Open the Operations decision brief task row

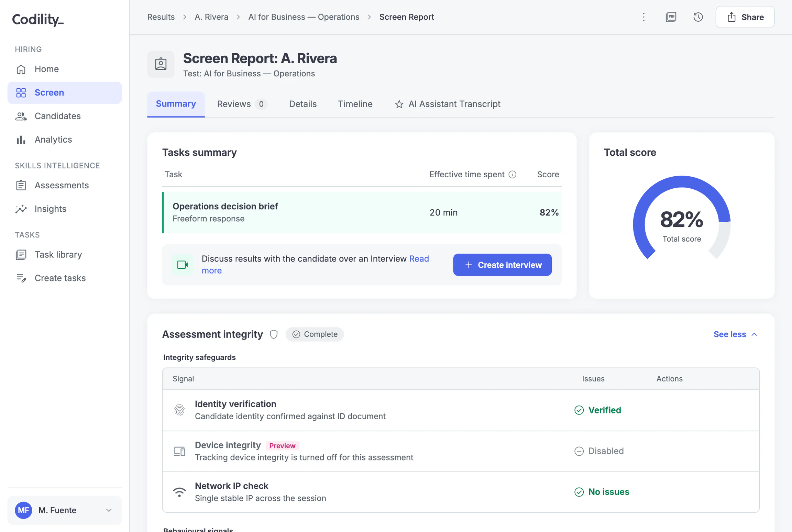click(x=362, y=212)
